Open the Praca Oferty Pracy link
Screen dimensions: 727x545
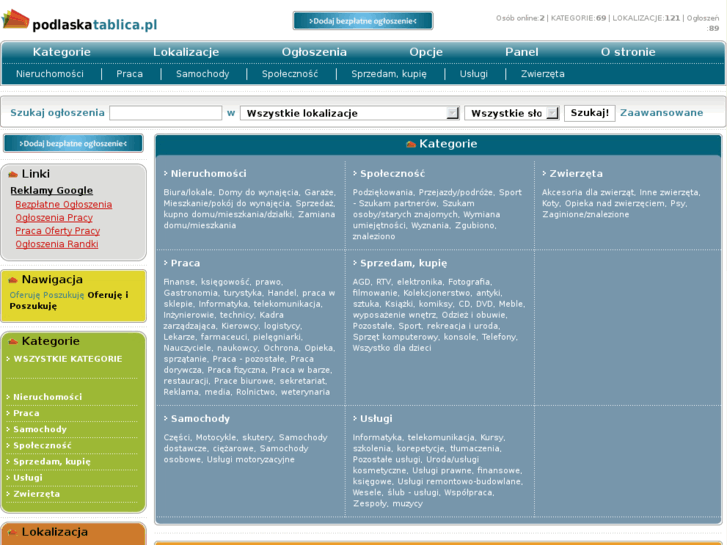57,231
